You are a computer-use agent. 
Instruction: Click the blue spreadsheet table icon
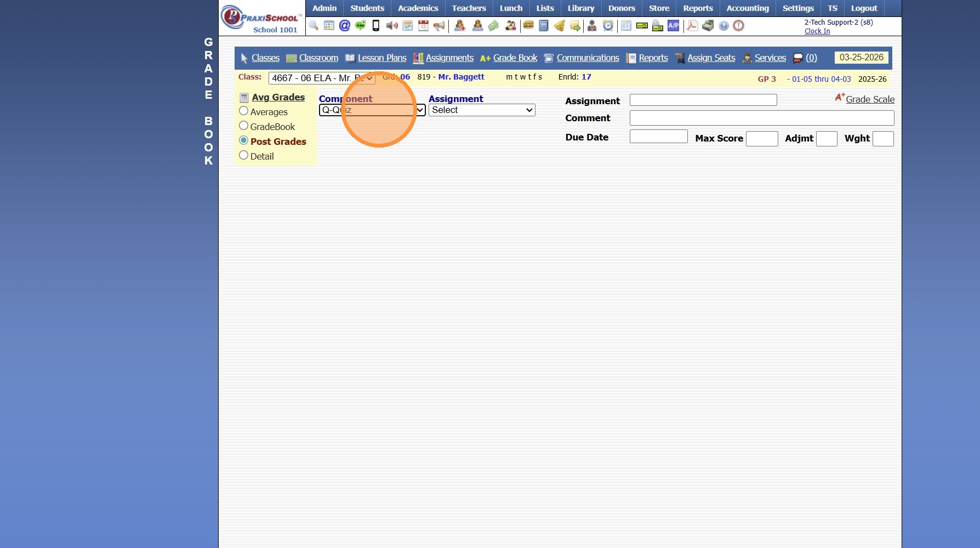tap(626, 26)
